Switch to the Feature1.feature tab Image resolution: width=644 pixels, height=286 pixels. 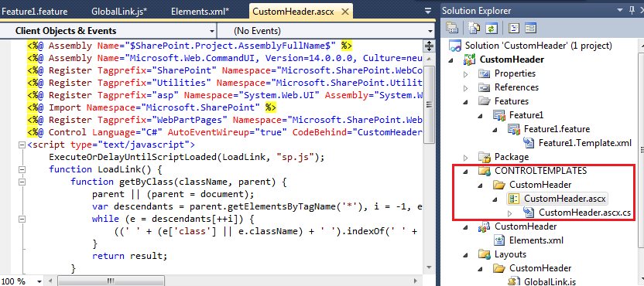pyautogui.click(x=35, y=12)
